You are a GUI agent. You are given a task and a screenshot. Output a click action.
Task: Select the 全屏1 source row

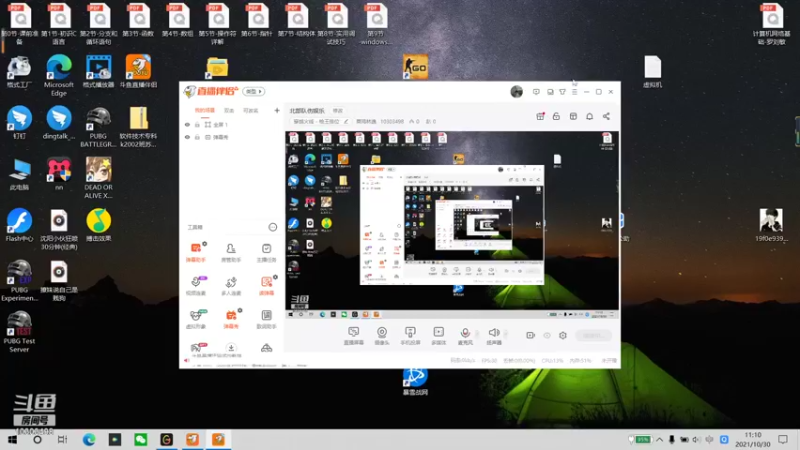coord(231,124)
